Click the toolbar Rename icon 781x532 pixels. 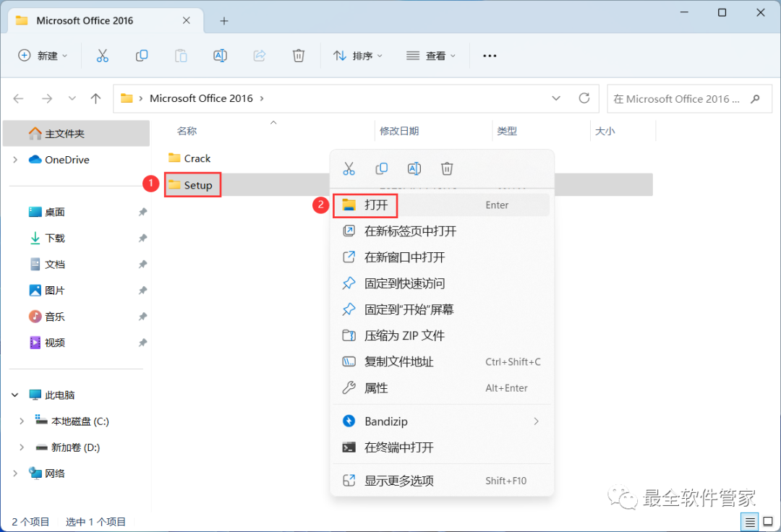(220, 56)
